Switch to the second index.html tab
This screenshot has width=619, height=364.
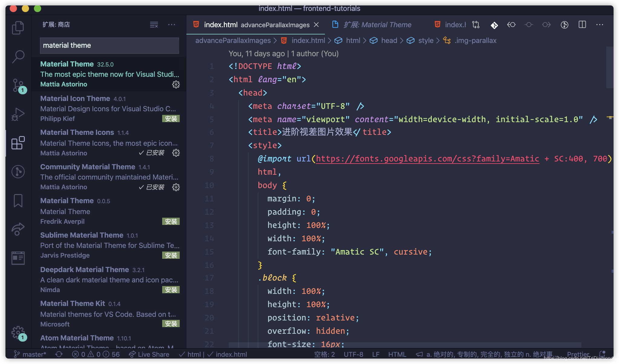click(x=450, y=25)
